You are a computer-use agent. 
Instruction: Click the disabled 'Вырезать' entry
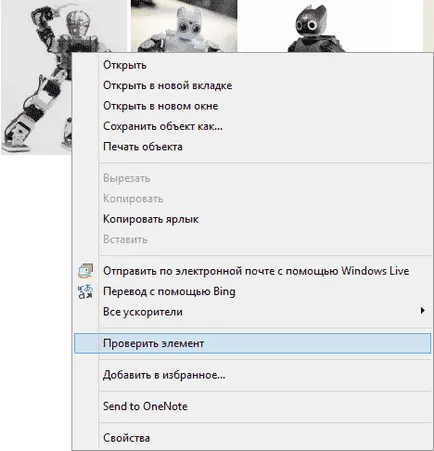point(252,178)
